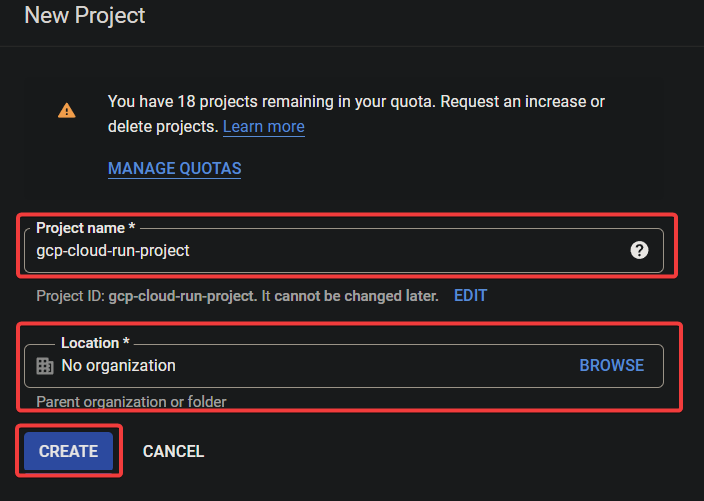The image size is (704, 501).
Task: Click the 'Location *' field label
Action: tap(95, 343)
